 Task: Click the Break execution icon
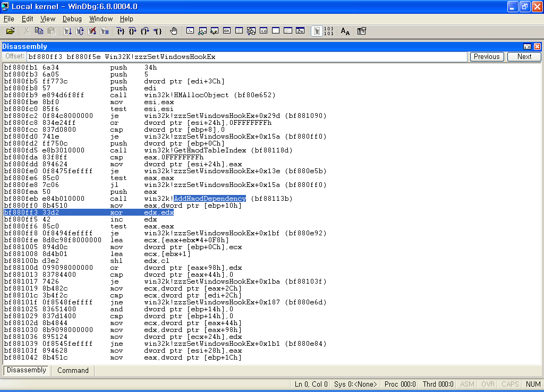pos(105,31)
